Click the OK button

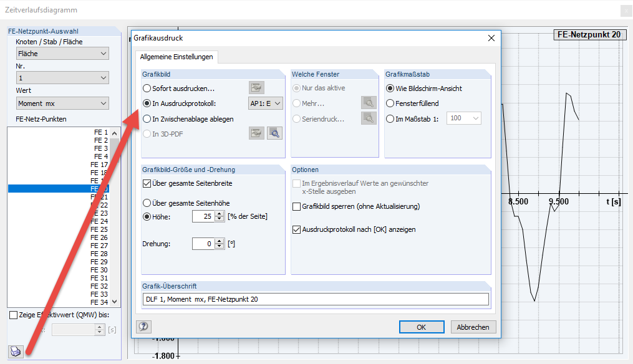coord(422,327)
